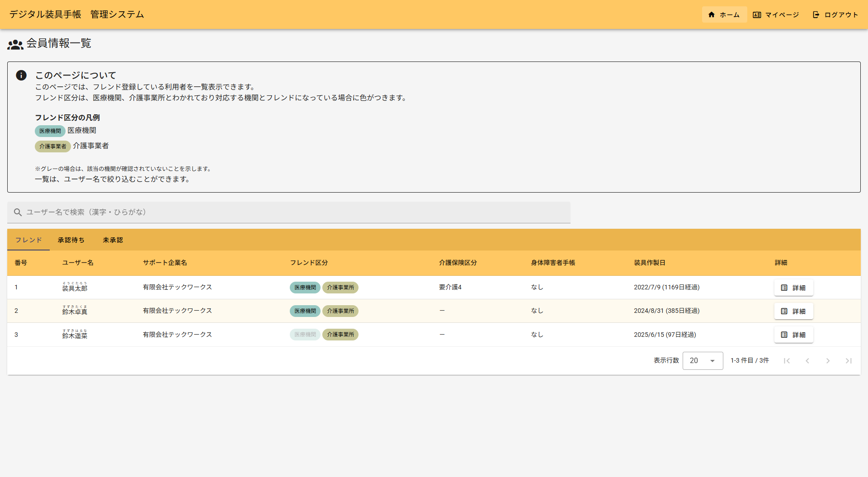The height and width of the screenshot is (477, 868).
Task: Open 詳細 for 鈴木遥菜
Action: (x=793, y=335)
